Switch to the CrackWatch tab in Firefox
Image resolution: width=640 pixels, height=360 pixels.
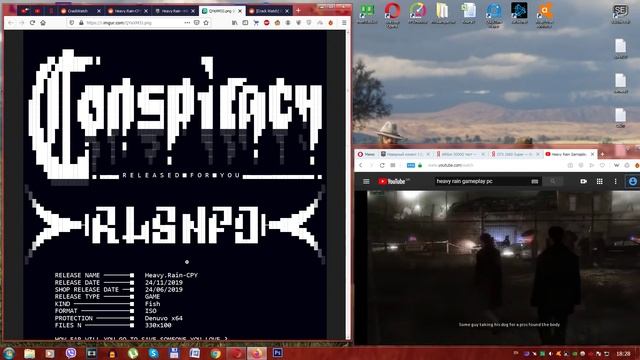pyautogui.click(x=80, y=11)
